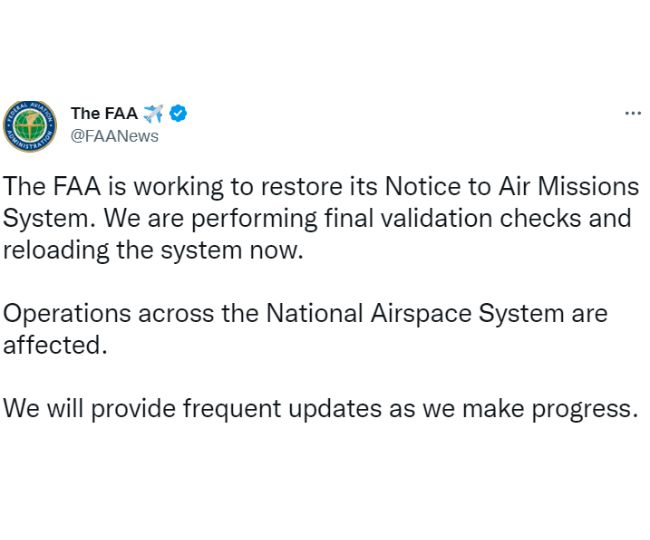This screenshot has height=540, width=650.
Task: Click the word "Operations" in second paragraph
Action: point(67,314)
